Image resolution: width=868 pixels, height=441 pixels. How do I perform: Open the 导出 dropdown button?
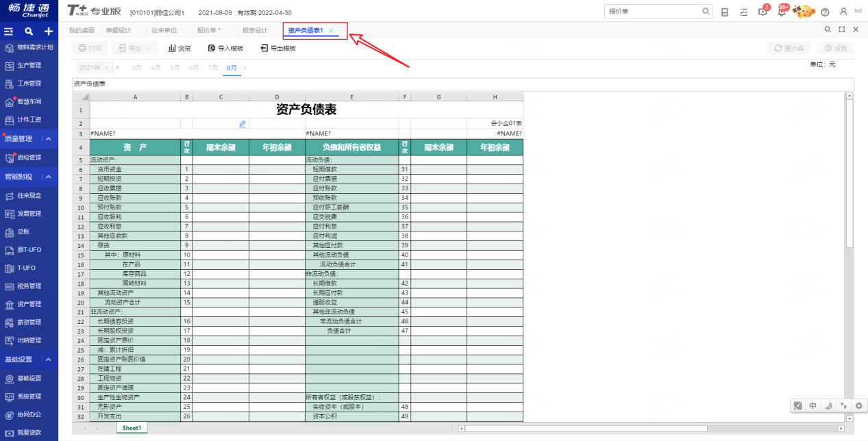tap(134, 49)
